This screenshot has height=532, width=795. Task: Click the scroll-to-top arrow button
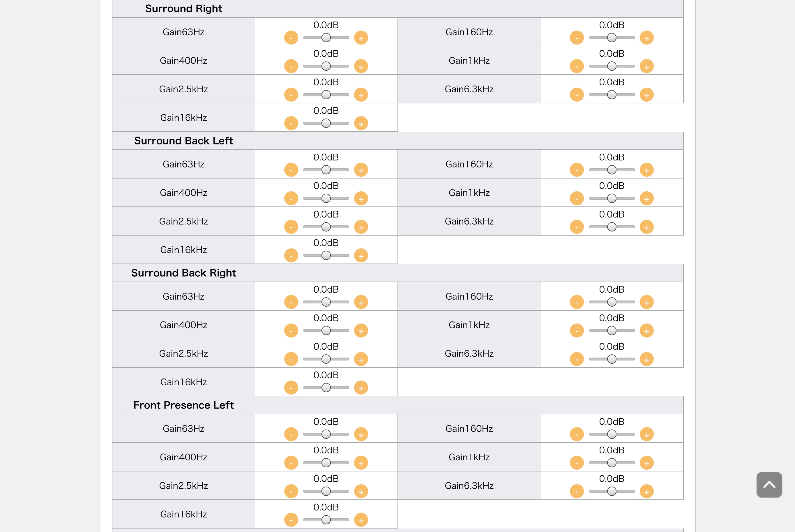769,485
